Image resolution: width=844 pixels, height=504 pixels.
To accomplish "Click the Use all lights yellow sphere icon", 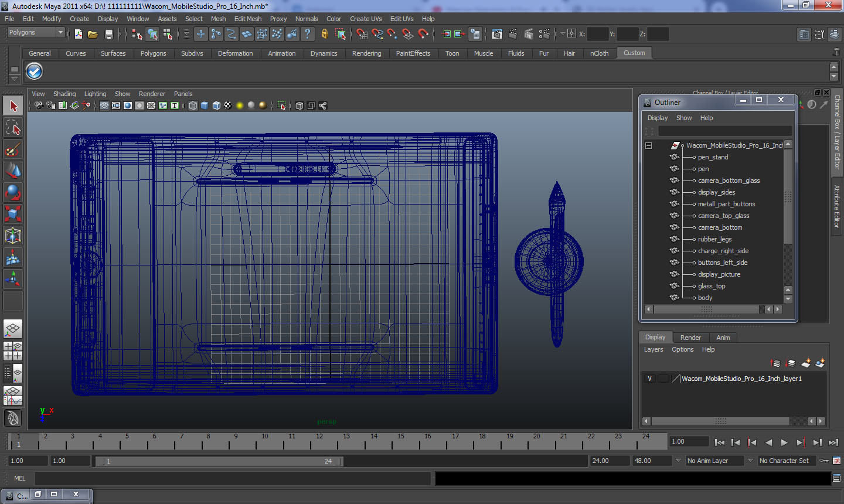I will 240,105.
